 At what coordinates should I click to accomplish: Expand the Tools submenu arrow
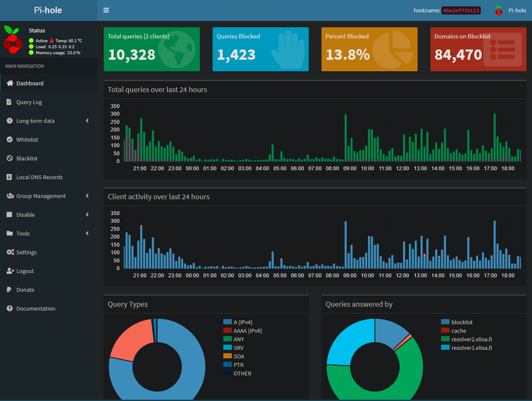87,233
